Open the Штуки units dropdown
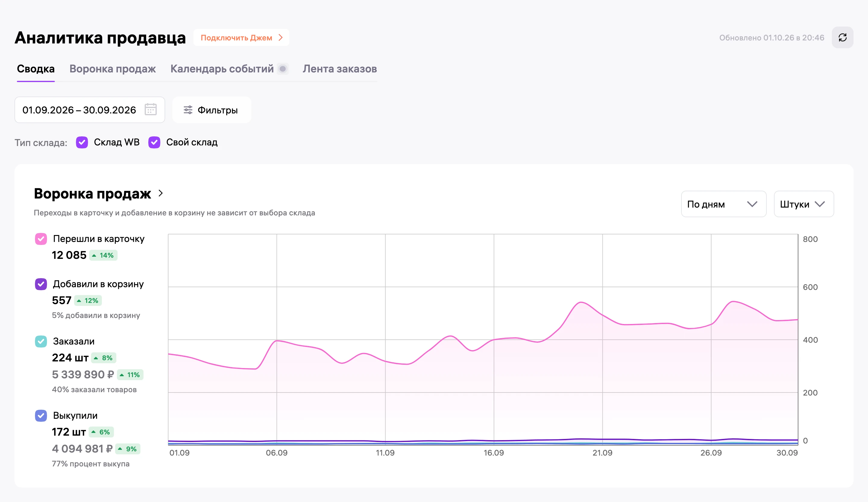Viewport: 868px width, 502px height. point(804,204)
